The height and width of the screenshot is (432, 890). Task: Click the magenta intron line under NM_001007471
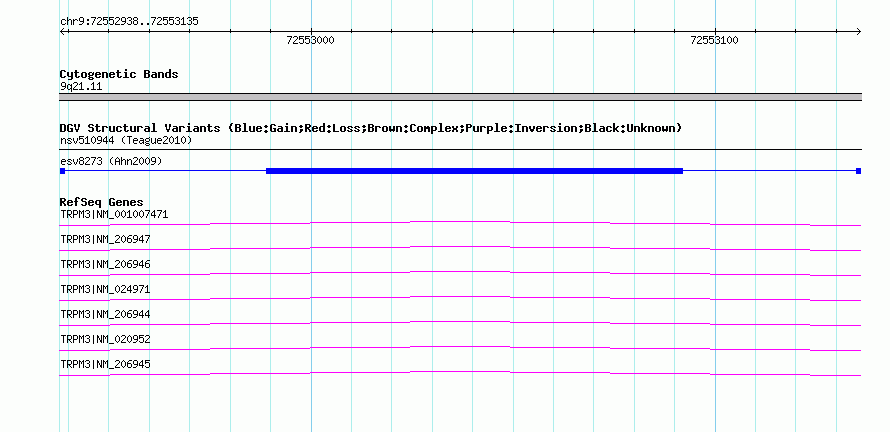[460, 221]
